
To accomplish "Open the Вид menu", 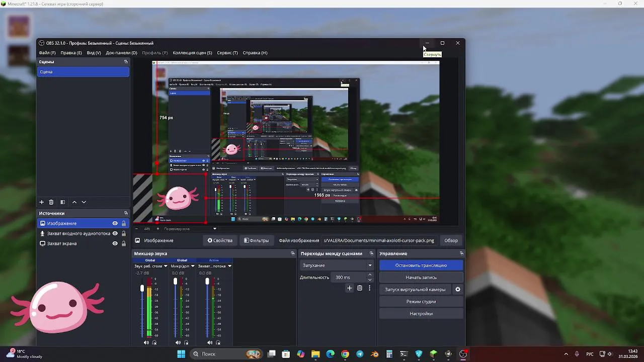I will 94,53.
